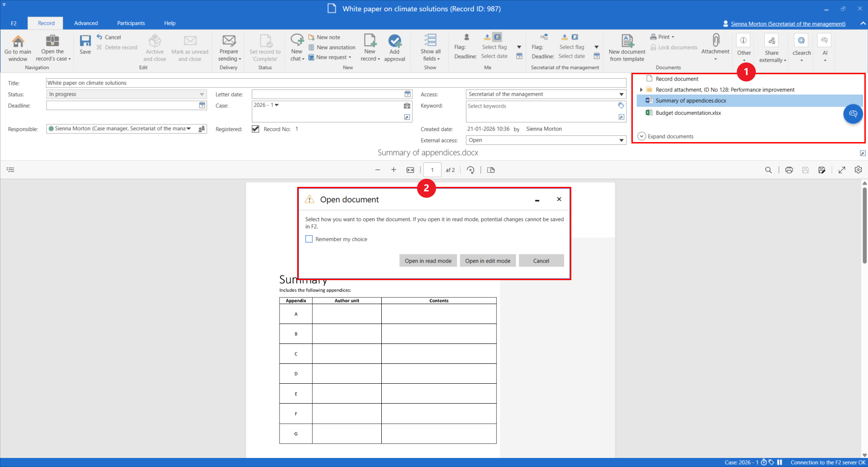The height and width of the screenshot is (467, 868).
Task: Click page number field in viewer
Action: [x=432, y=170]
